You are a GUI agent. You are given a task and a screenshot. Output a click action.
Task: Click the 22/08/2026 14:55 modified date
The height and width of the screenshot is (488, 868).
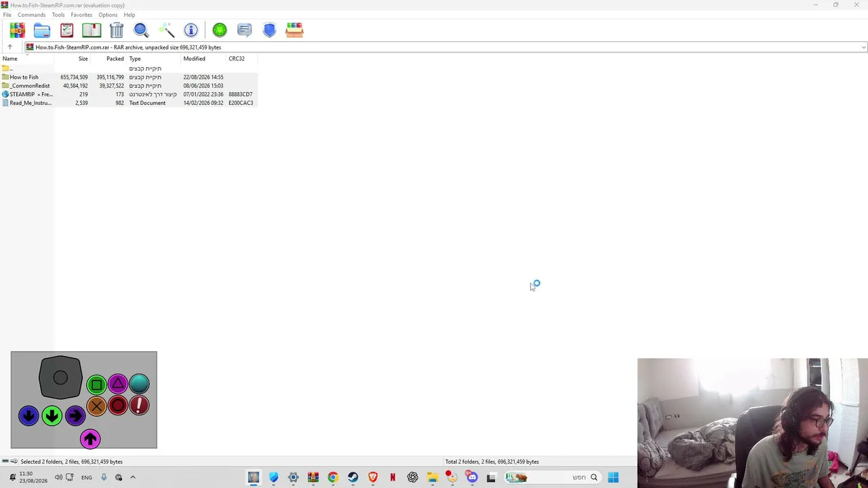click(203, 77)
